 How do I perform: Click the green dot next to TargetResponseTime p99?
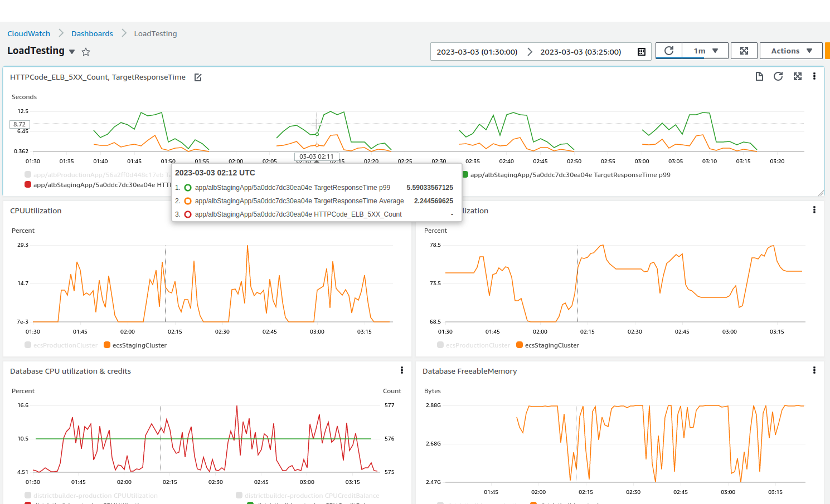click(188, 188)
